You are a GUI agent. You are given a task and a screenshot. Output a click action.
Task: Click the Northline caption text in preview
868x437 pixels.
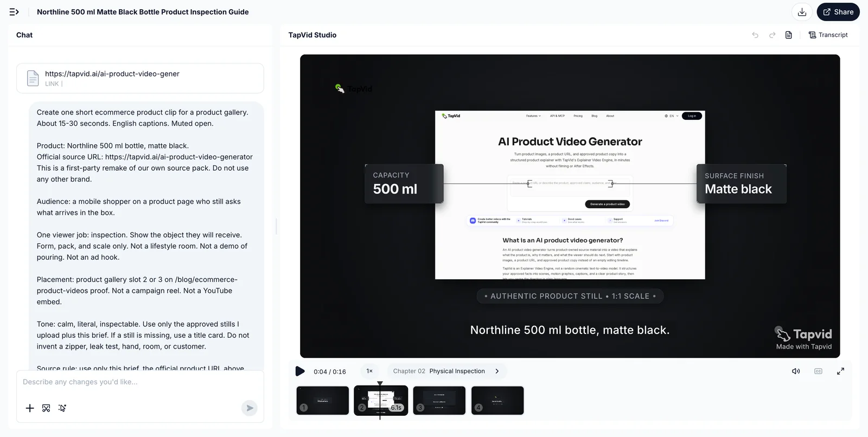(x=570, y=330)
